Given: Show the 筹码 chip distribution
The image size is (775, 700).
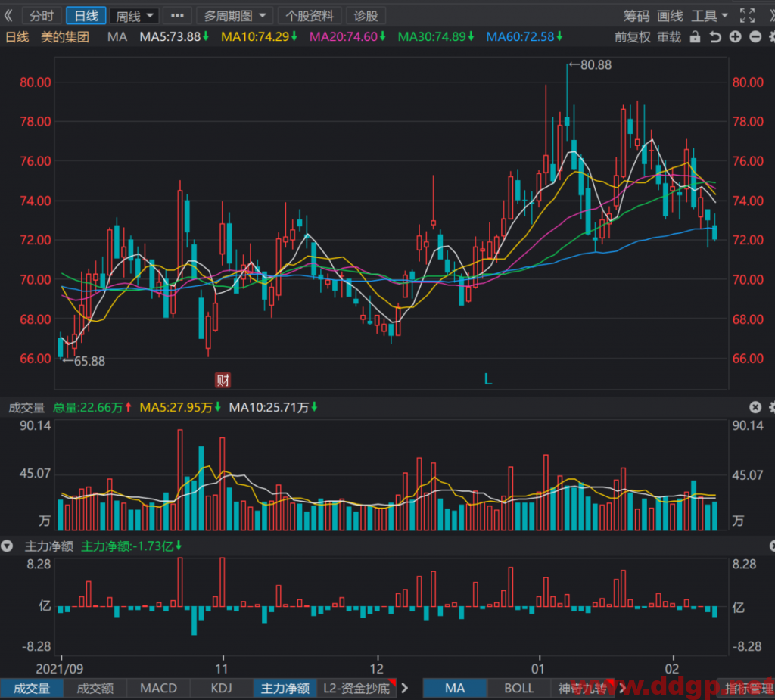Looking at the screenshot, I should coord(636,16).
